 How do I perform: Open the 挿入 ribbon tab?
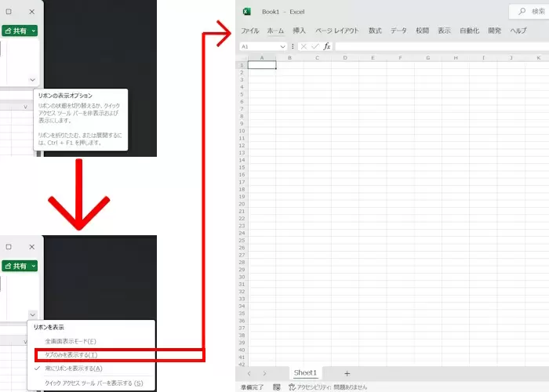[299, 31]
